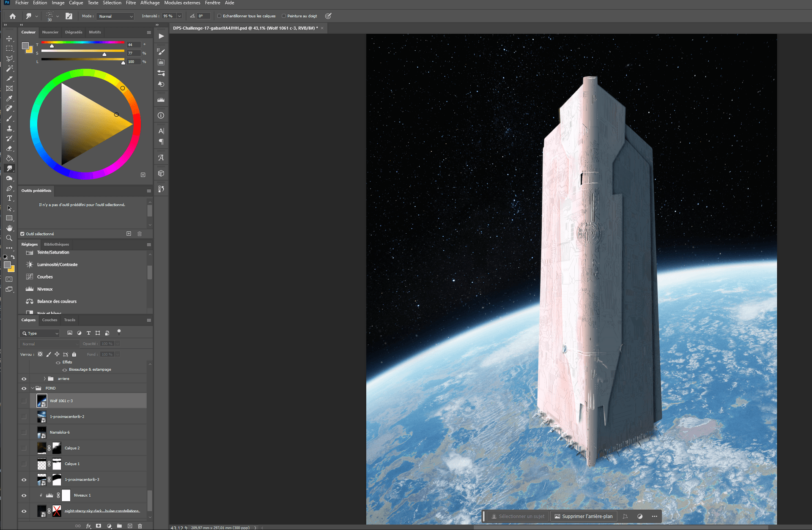Screen dimensions: 812x530
Task: Select the Paint Bucket tool
Action: click(x=9, y=158)
